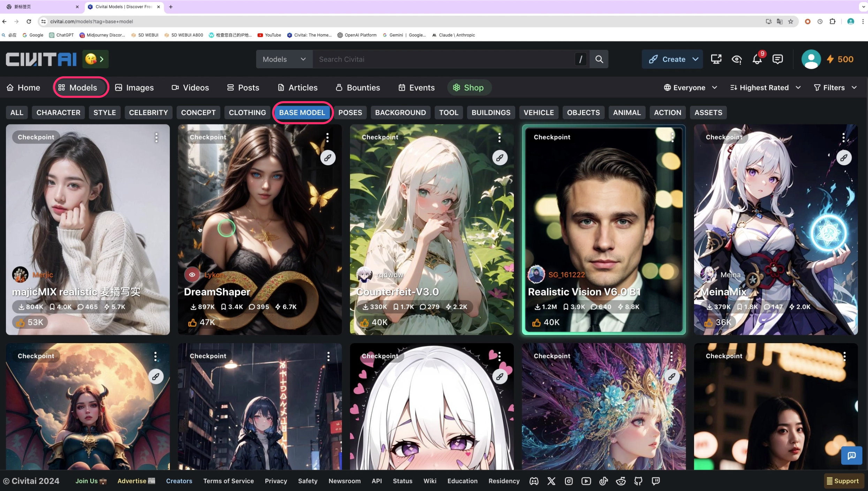Open the three-dot menu on majicMIX card
Image resolution: width=868 pixels, height=491 pixels.
click(156, 137)
